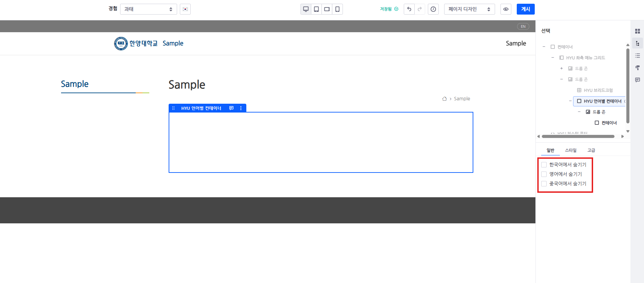
Task: Click the EN language button
Action: (523, 26)
